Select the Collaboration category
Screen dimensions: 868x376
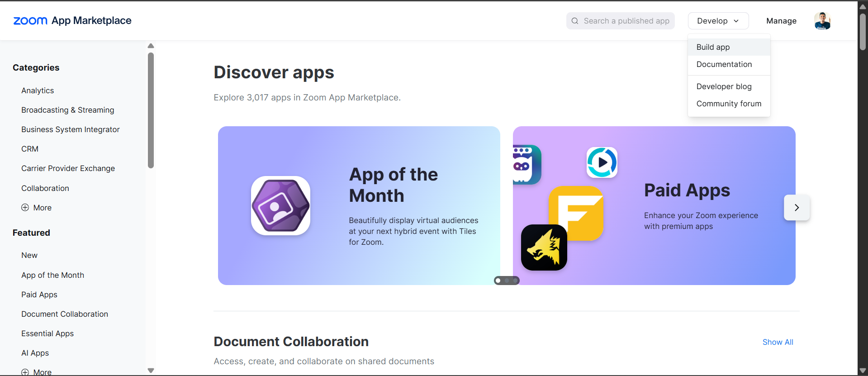click(x=45, y=188)
